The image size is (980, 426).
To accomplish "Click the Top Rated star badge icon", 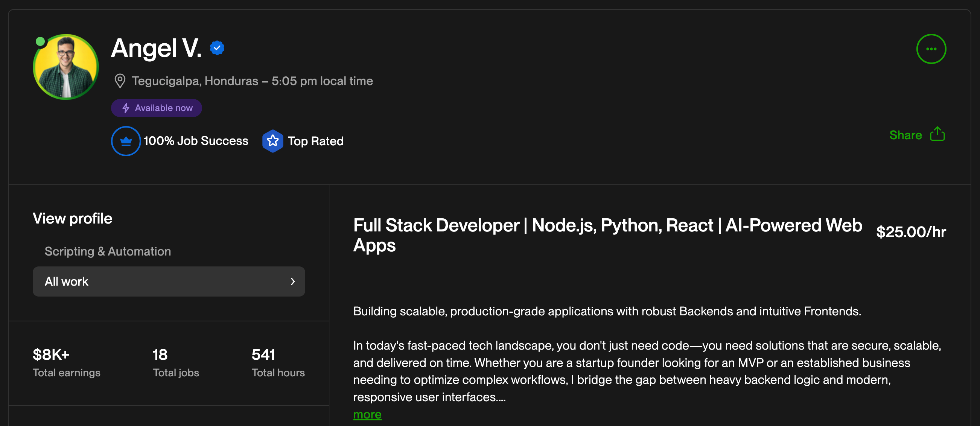I will point(272,141).
